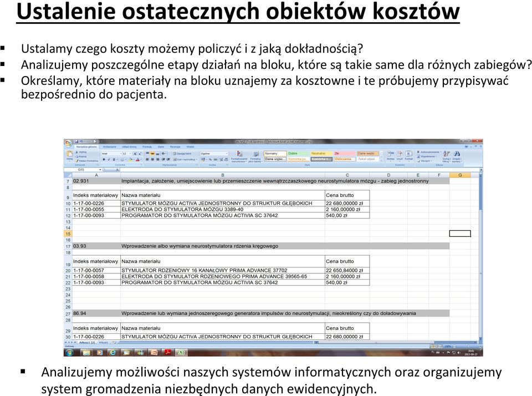Click the comma thousands style icon
The image size is (532, 396).
pyautogui.click(x=216, y=159)
